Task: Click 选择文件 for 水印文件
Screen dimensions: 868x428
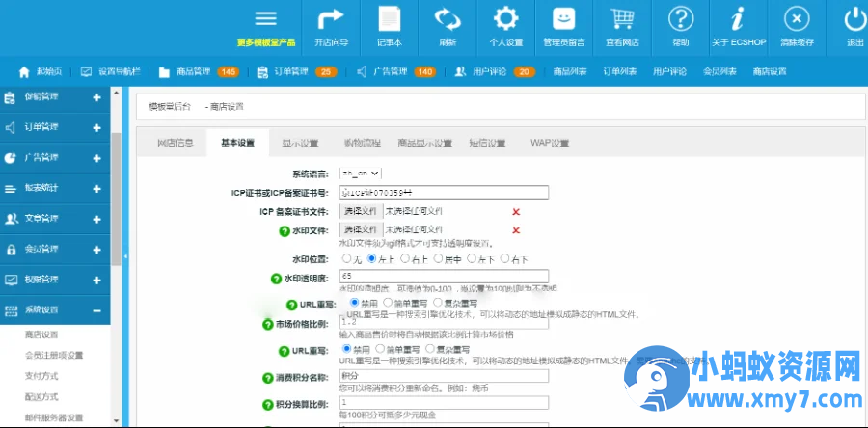Action: click(361, 230)
